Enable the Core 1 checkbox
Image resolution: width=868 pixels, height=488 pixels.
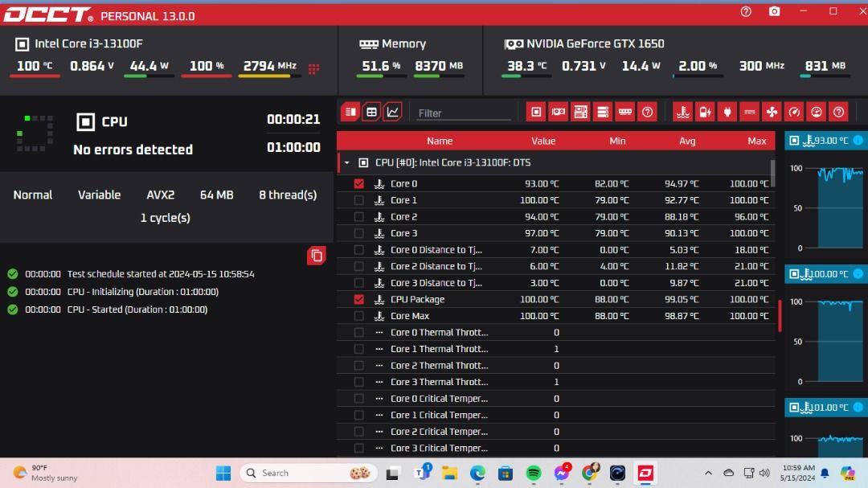click(x=358, y=200)
